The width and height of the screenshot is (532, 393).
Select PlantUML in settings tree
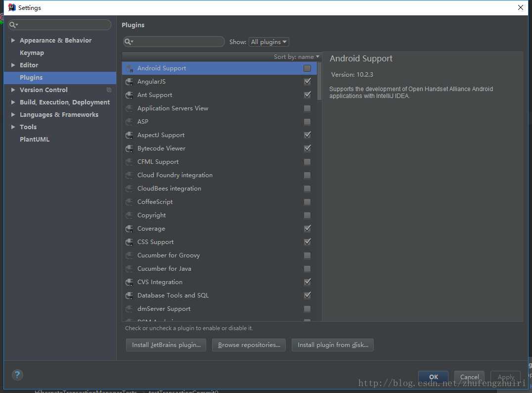click(34, 140)
